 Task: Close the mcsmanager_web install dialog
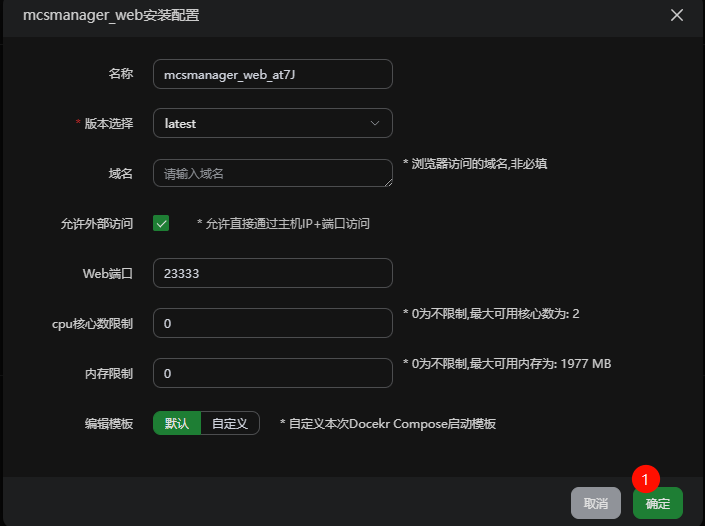click(x=677, y=16)
